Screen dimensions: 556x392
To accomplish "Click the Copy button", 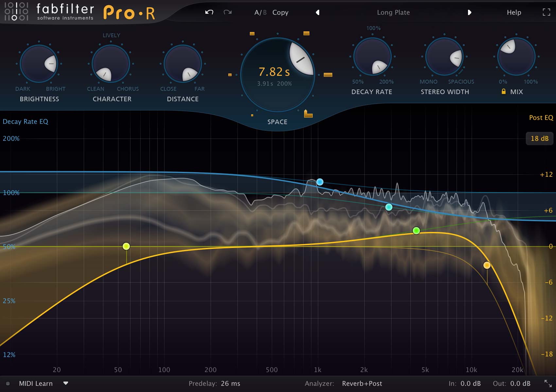I will tap(280, 12).
